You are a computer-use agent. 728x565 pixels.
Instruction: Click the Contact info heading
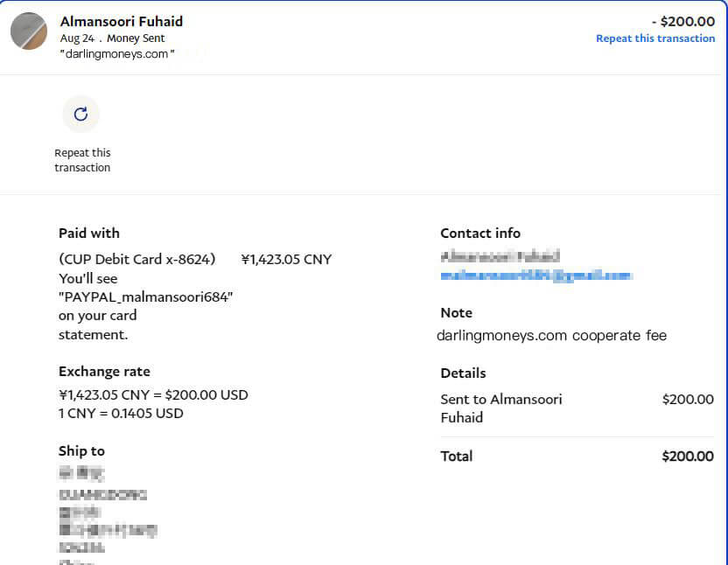click(x=480, y=234)
